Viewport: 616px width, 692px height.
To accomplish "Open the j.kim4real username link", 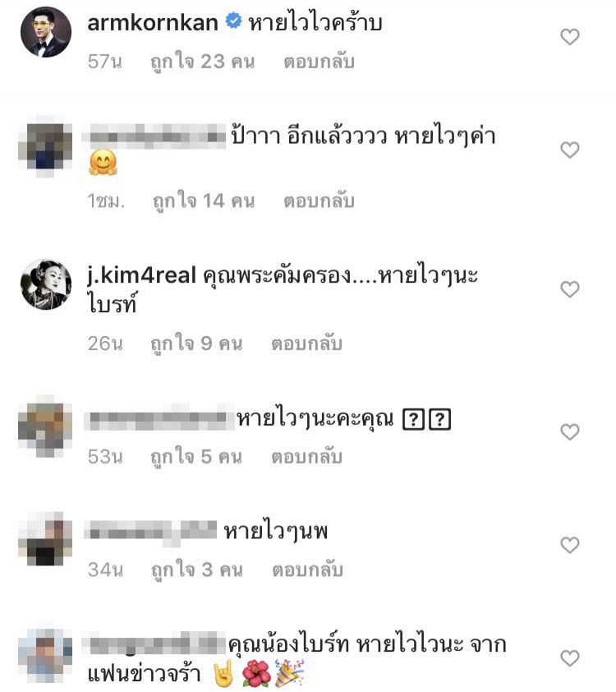I will (x=141, y=276).
